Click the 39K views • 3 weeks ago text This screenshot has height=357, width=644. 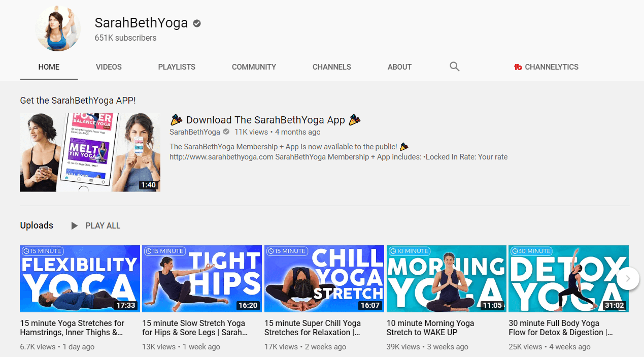pyautogui.click(x=427, y=347)
